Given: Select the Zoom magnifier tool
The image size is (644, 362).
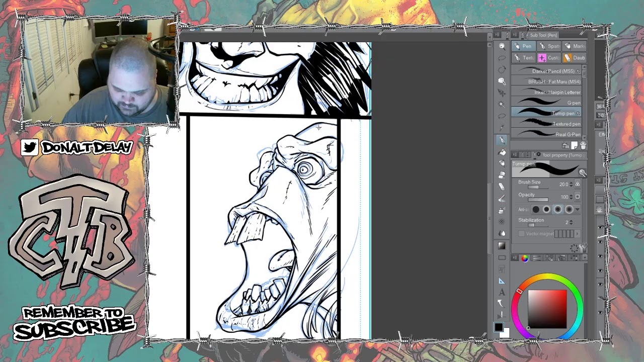Looking at the screenshot, I should pyautogui.click(x=502, y=46).
